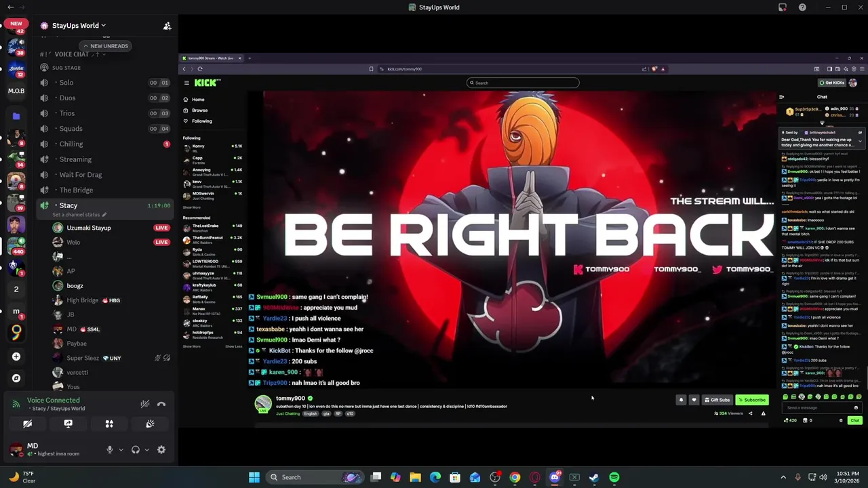Viewport: 868px width, 488px height.
Task: Click the Kick logo
Action: click(207, 83)
